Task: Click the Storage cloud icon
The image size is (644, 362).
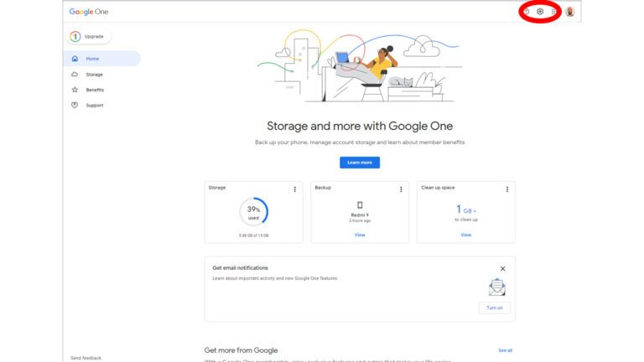Action: pos(75,75)
